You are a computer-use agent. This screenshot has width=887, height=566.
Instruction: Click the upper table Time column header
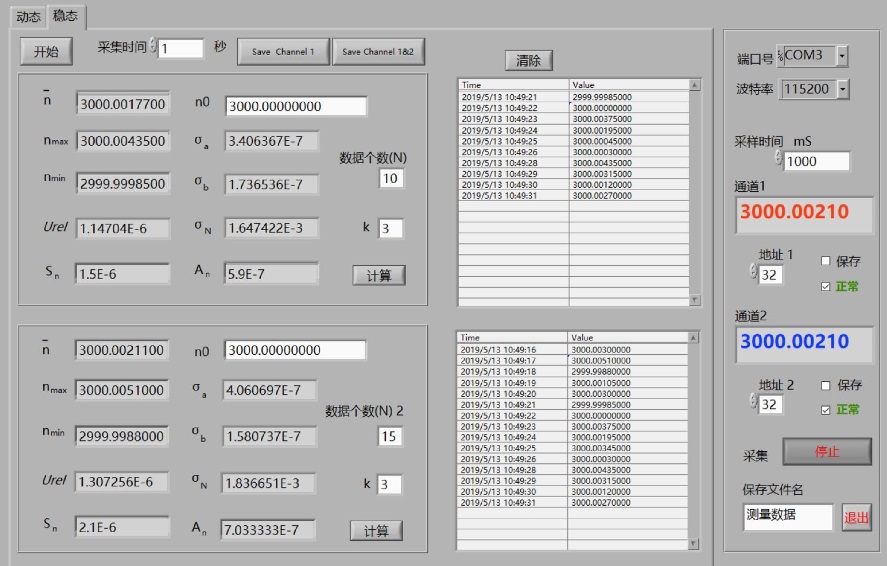pyautogui.click(x=513, y=85)
